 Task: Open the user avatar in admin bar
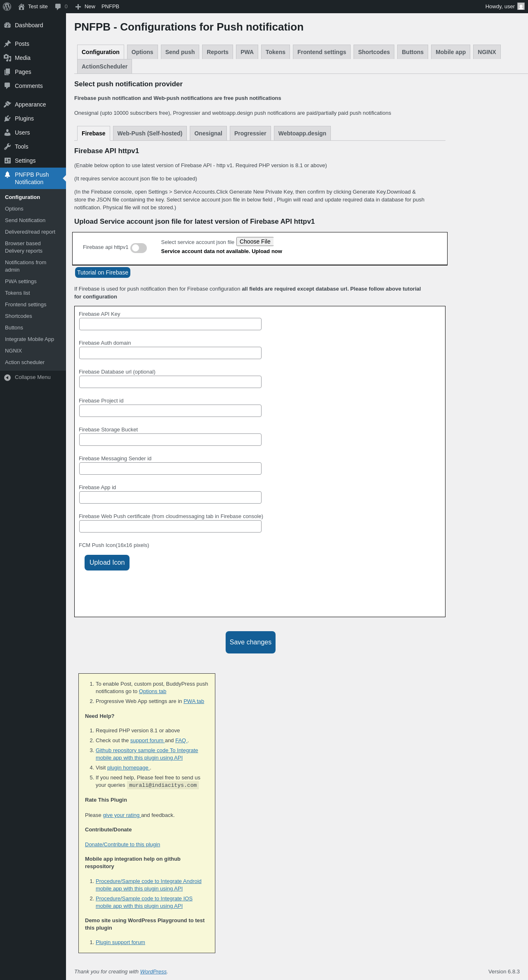tap(521, 7)
